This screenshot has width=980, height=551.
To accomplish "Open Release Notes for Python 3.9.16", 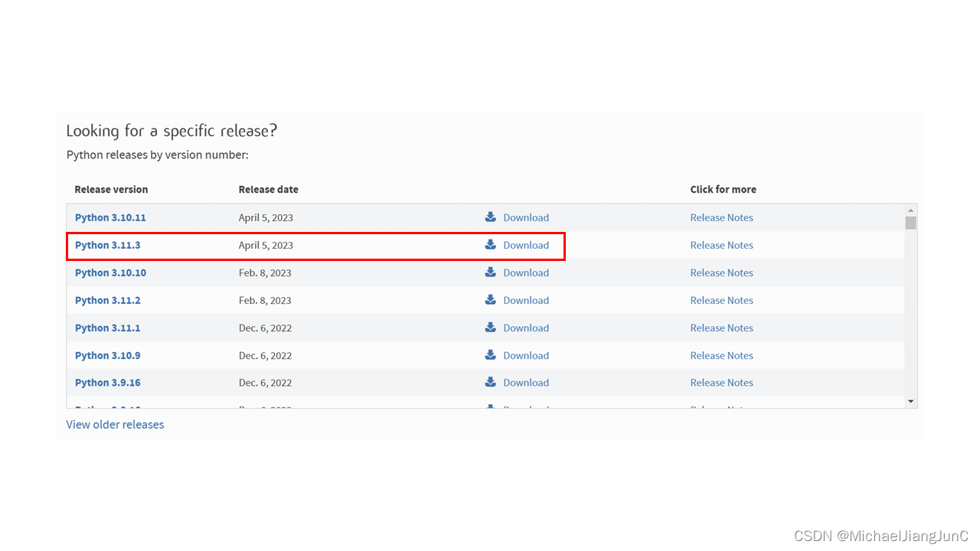I will coord(721,383).
